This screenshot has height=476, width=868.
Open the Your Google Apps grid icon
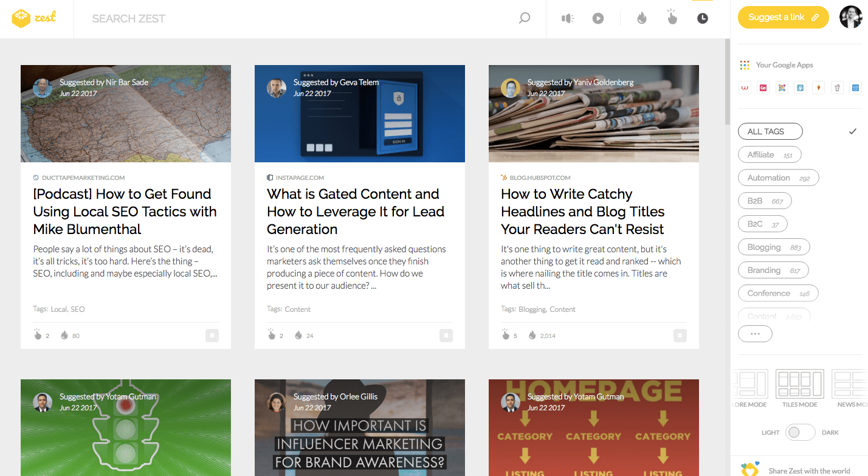pyautogui.click(x=745, y=65)
